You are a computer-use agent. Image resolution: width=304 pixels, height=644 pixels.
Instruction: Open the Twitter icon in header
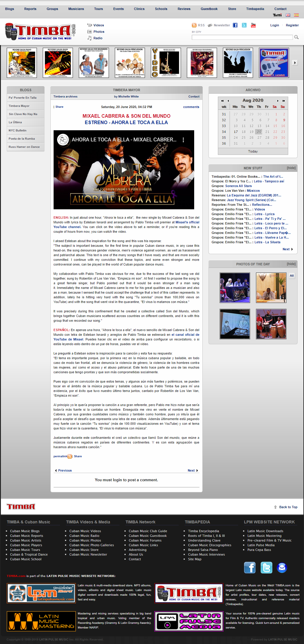(244, 25)
